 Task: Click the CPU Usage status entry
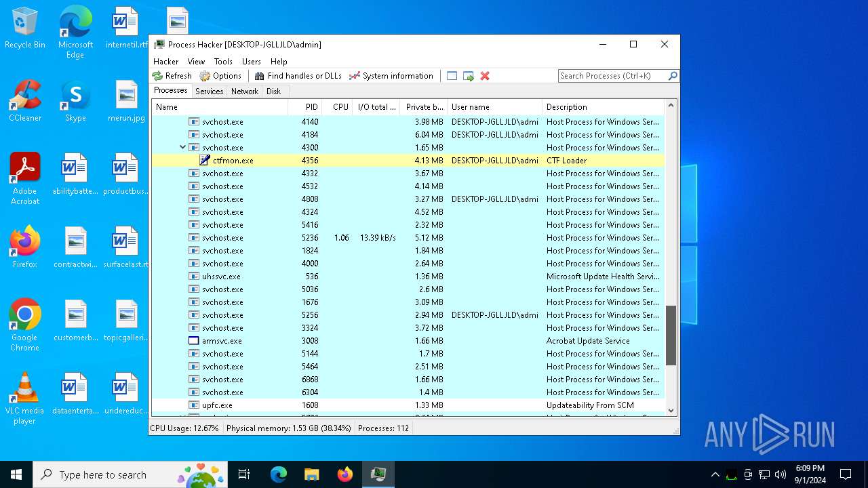pyautogui.click(x=184, y=428)
